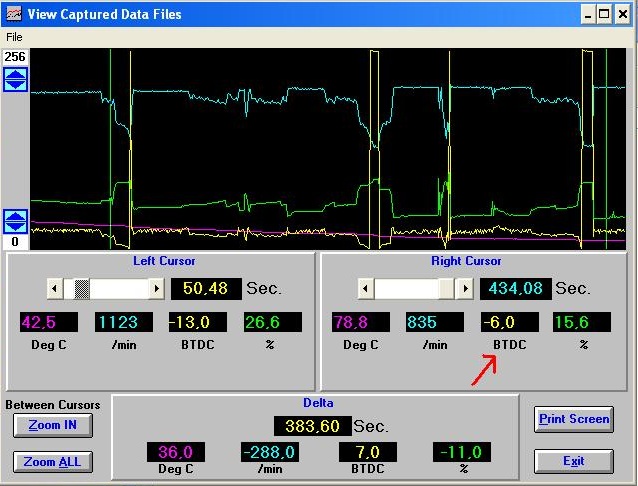This screenshot has height=486, width=638.
Task: Click Delta percent value -11,0
Action: click(x=462, y=452)
